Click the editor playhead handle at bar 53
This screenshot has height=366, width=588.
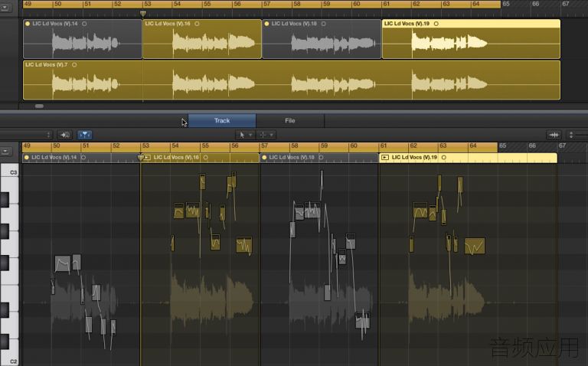141,158
